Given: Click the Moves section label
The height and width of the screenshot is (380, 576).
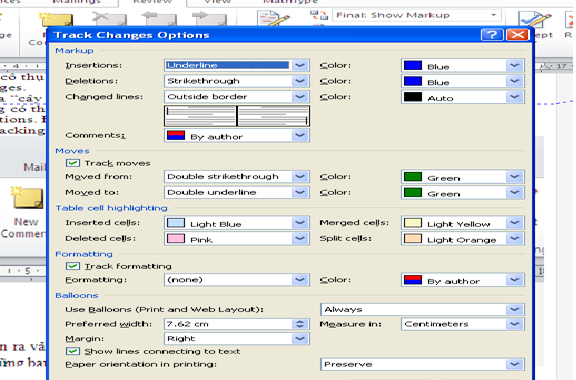Looking at the screenshot, I should 72,151.
